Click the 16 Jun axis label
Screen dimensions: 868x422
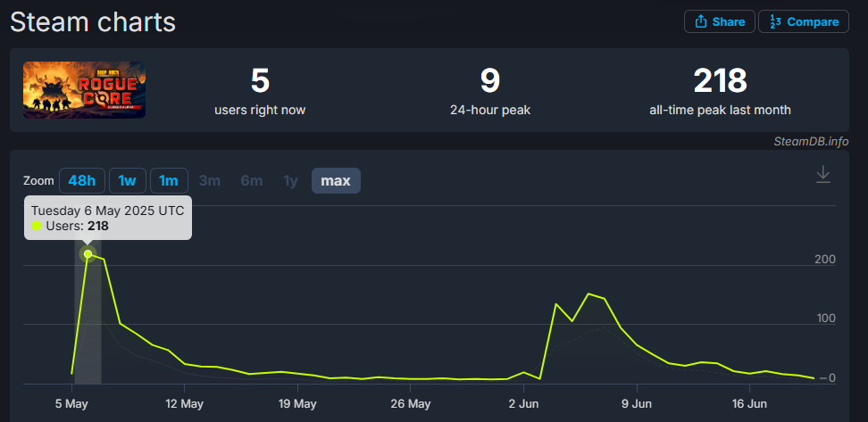pyautogui.click(x=749, y=404)
